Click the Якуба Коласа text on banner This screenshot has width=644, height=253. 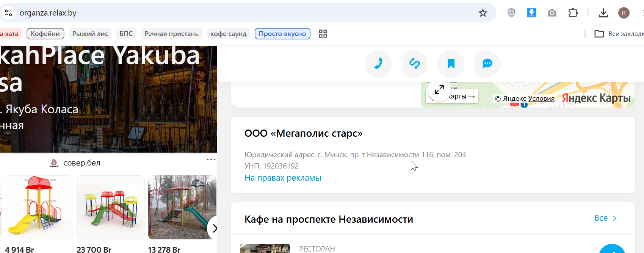coord(42,109)
